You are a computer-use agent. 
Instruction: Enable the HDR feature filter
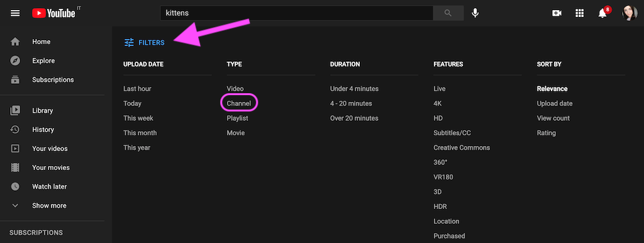tap(440, 207)
